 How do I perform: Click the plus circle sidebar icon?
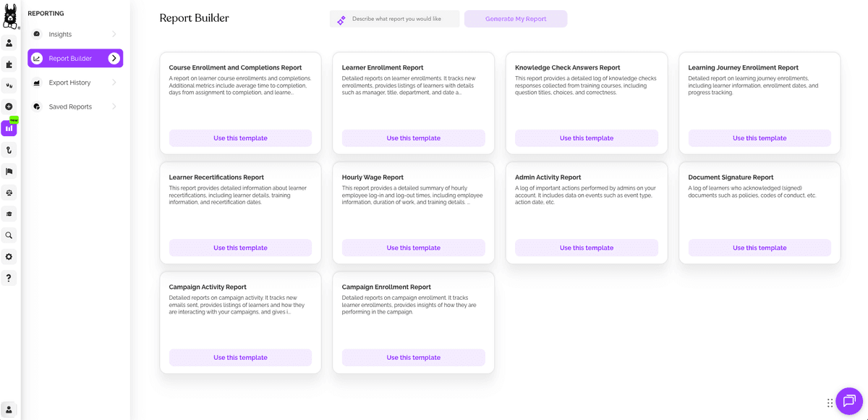9,106
